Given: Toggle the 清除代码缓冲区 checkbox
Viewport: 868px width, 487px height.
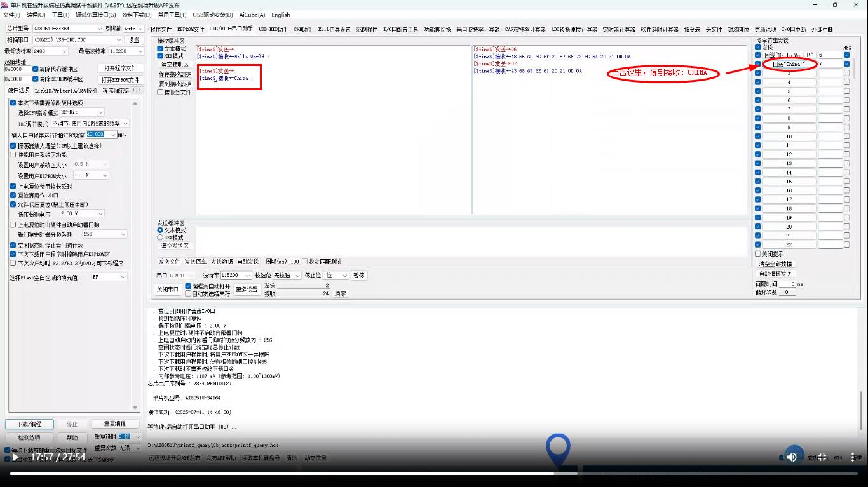Looking at the screenshot, I should pos(35,69).
